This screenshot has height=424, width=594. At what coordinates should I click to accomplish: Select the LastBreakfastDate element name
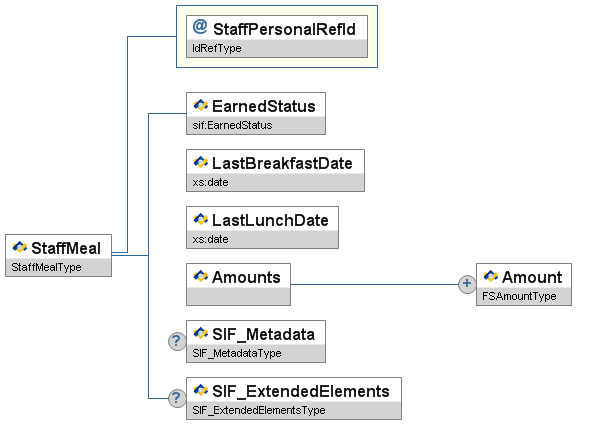tap(282, 163)
